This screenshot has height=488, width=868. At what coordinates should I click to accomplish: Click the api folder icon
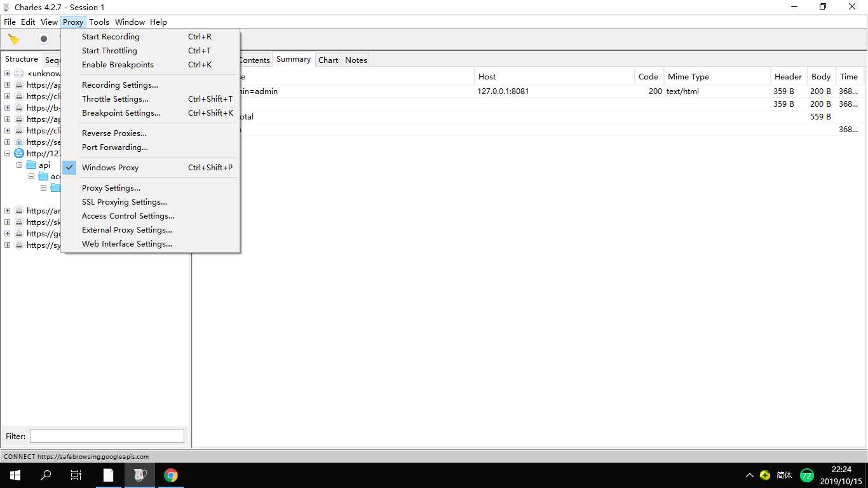31,165
